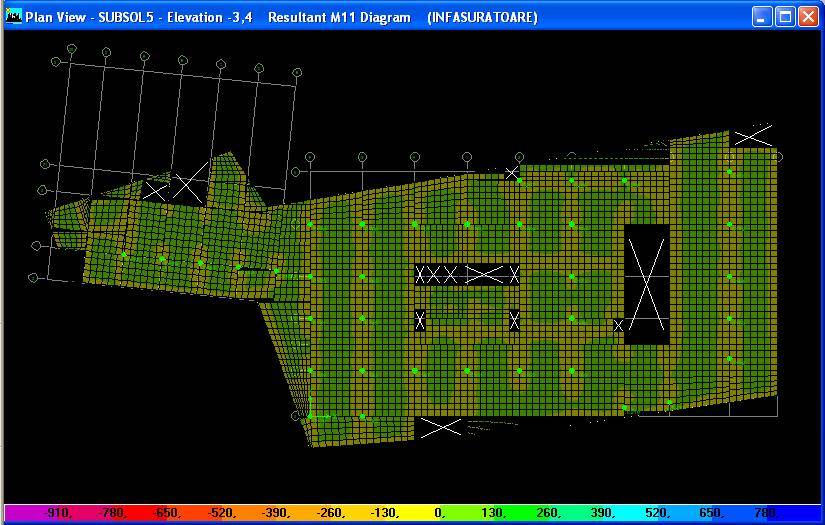This screenshot has height=525, width=825.
Task: Close the Plan View window
Action: [808, 17]
